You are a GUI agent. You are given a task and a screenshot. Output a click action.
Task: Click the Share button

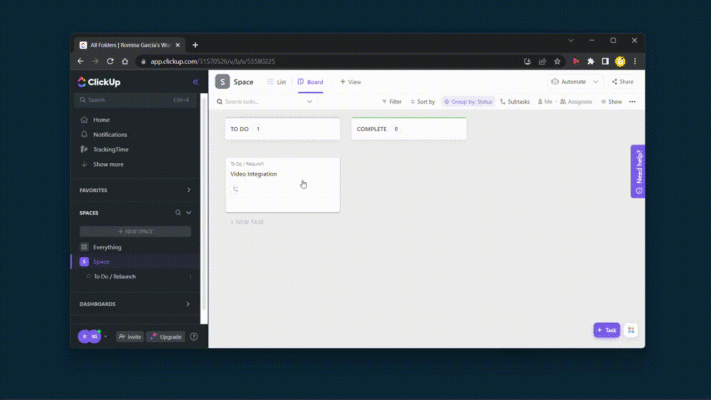[623, 82]
